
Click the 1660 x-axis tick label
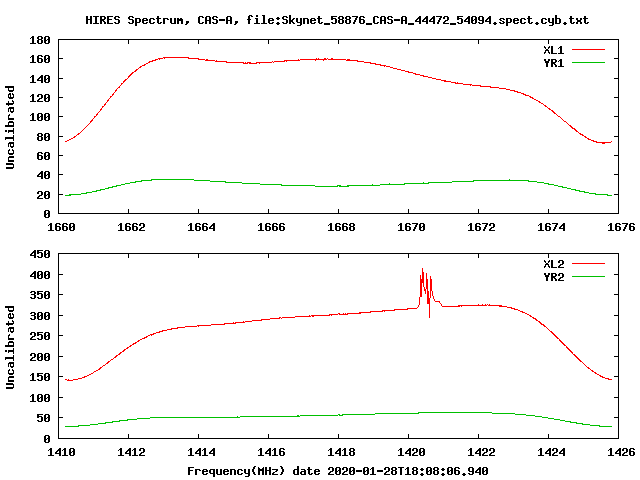pyautogui.click(x=61, y=227)
